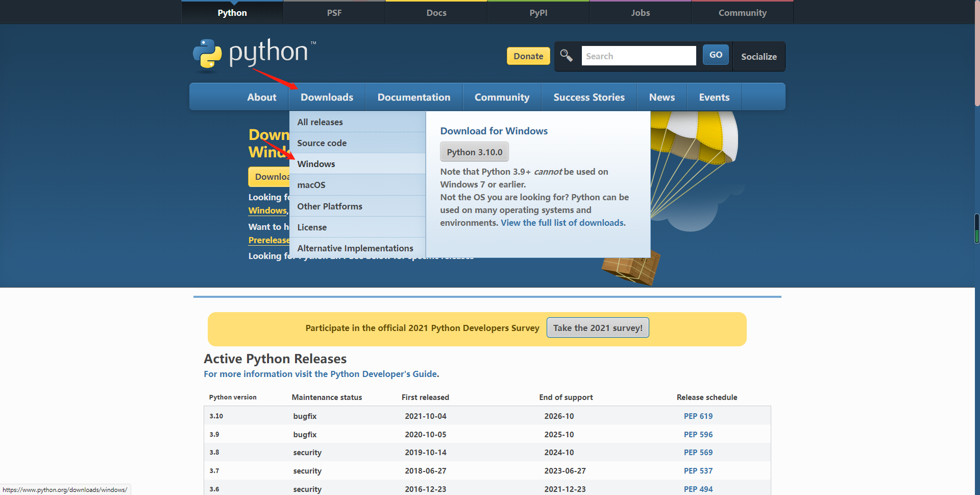
Task: Click the Active Python Releases heading
Action: 275,359
